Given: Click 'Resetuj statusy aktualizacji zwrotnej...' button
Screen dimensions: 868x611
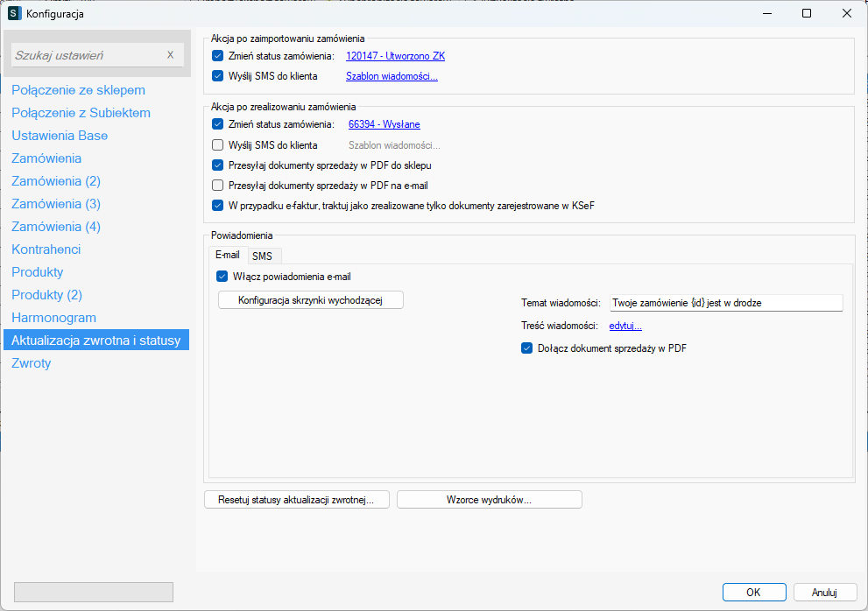Looking at the screenshot, I should click(298, 500).
